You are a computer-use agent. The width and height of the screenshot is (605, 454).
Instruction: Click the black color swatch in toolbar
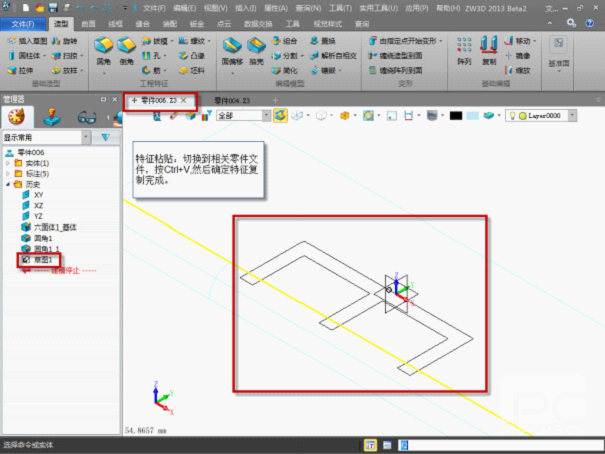(455, 116)
